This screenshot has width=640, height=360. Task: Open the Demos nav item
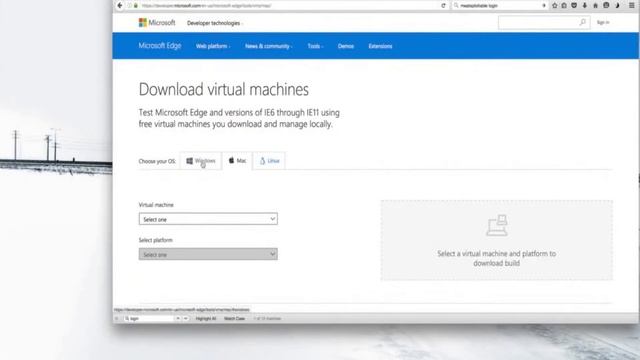click(346, 46)
